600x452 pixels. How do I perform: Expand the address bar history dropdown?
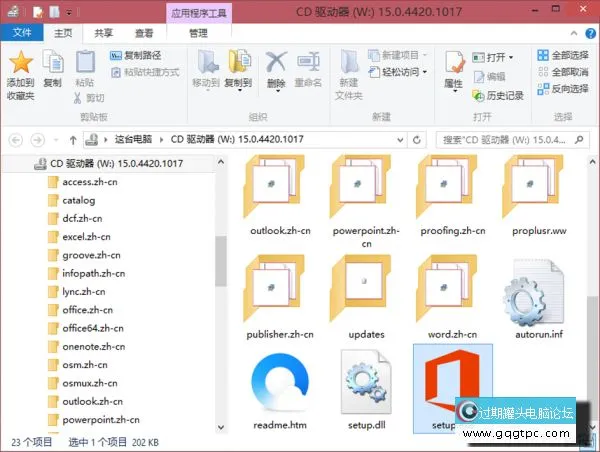point(400,140)
